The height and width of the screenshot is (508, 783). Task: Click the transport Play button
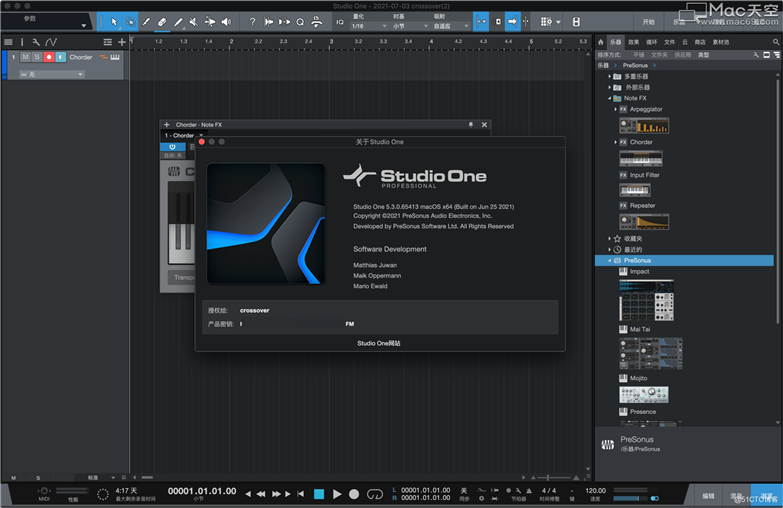tap(337, 494)
